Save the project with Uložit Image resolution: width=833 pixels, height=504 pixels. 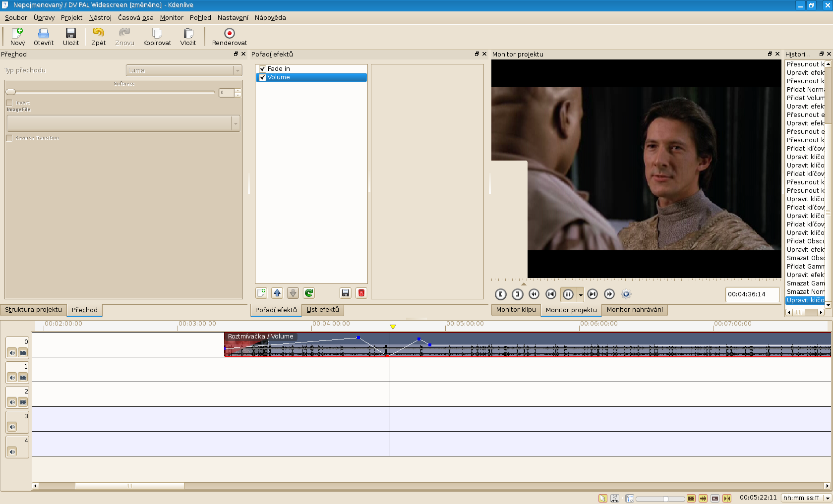[71, 37]
